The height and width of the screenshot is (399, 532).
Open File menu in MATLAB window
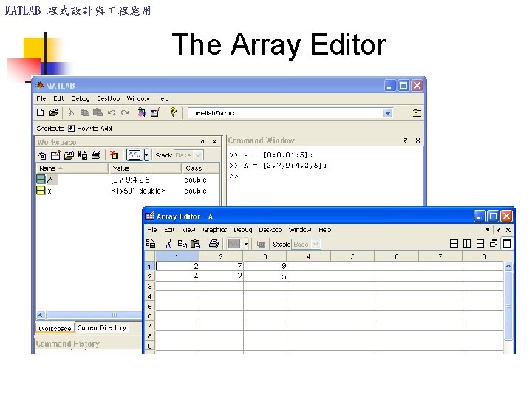coord(41,99)
